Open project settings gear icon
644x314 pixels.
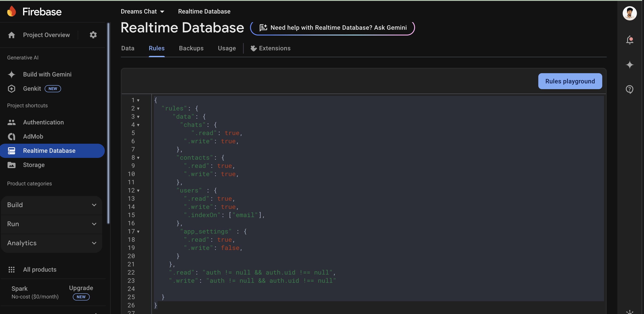(x=93, y=35)
